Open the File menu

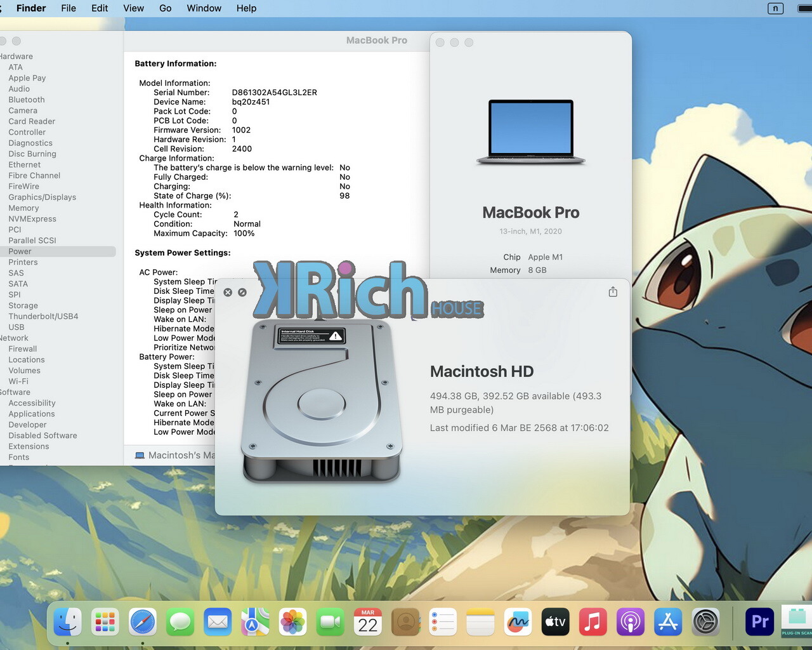[x=69, y=8]
